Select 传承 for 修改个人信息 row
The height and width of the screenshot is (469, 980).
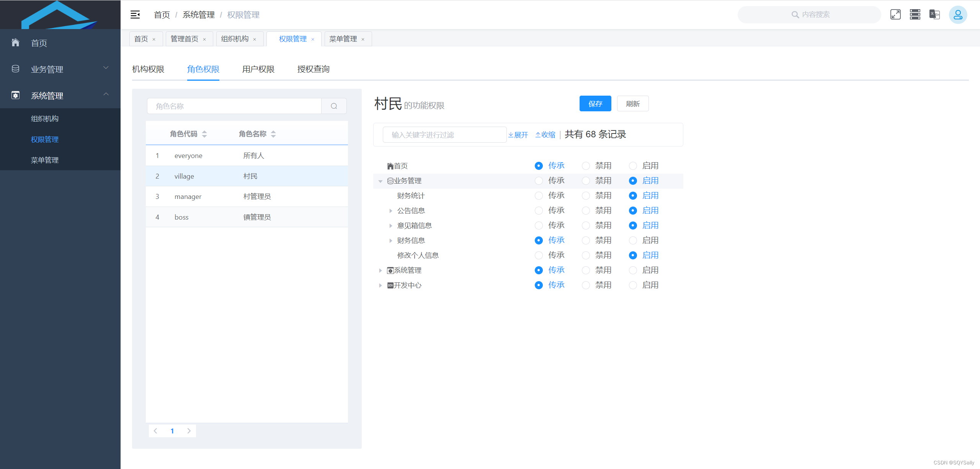click(x=539, y=255)
